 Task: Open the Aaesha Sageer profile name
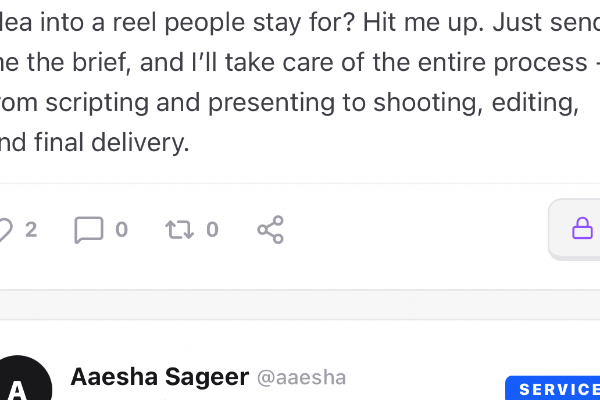click(x=159, y=377)
